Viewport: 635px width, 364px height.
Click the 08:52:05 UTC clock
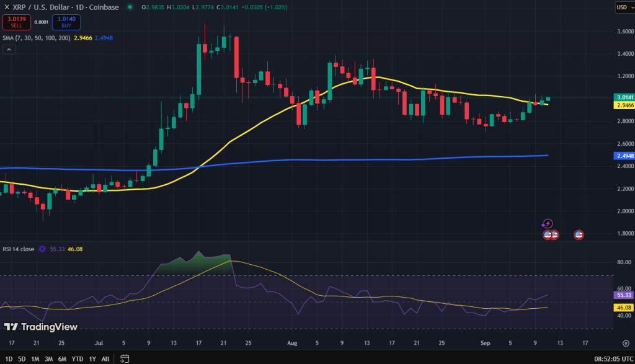(613, 359)
